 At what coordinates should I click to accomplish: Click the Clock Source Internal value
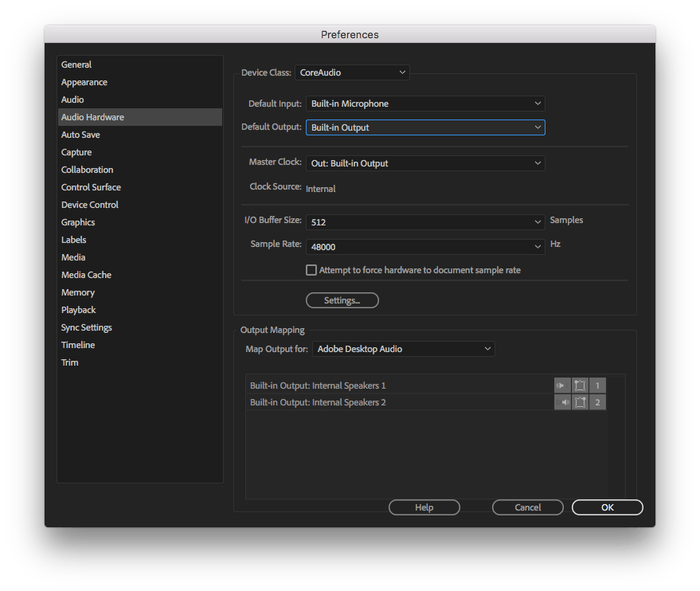pyautogui.click(x=321, y=189)
